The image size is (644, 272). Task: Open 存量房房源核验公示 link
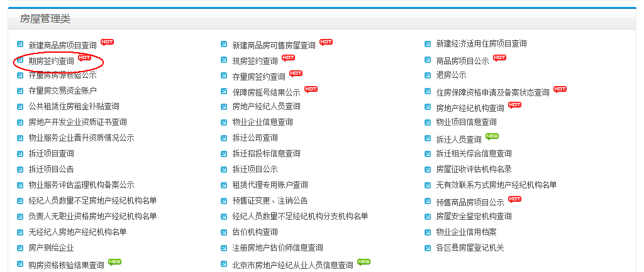[62, 75]
